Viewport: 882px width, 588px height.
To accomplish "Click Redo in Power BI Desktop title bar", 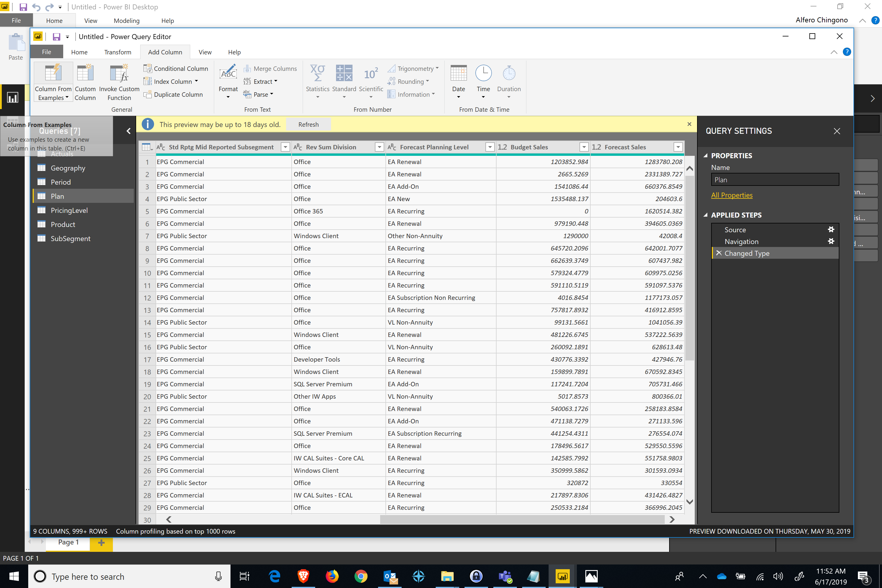I will 49,7.
